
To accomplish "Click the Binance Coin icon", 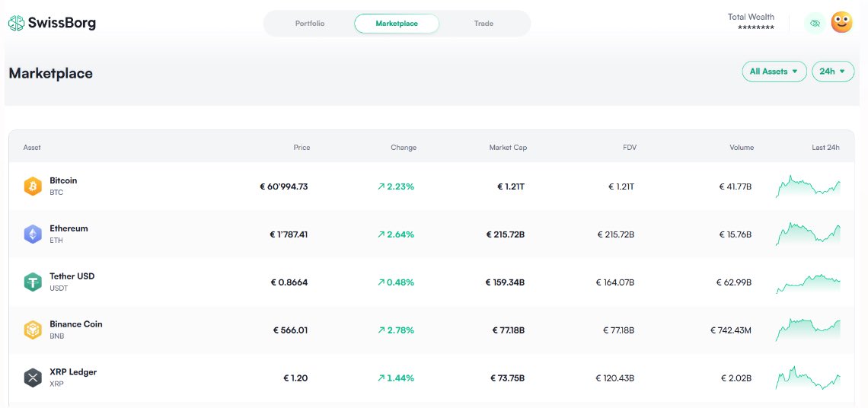I will tap(33, 330).
